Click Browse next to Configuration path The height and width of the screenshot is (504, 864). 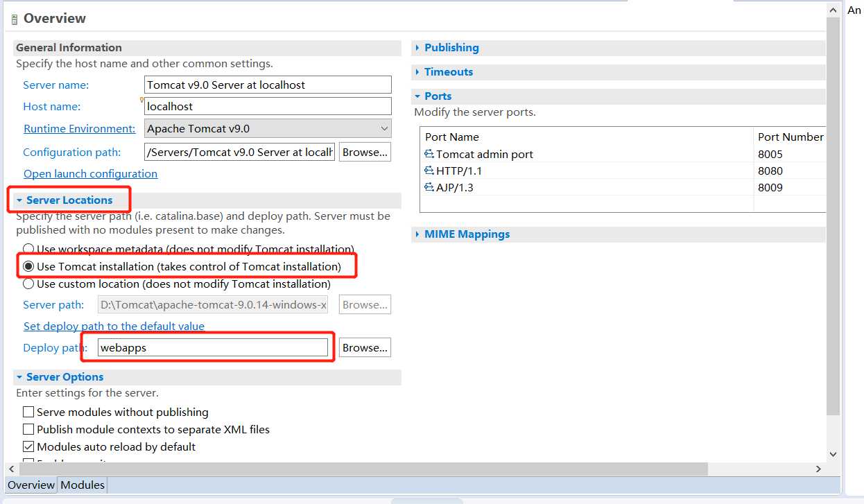point(365,152)
